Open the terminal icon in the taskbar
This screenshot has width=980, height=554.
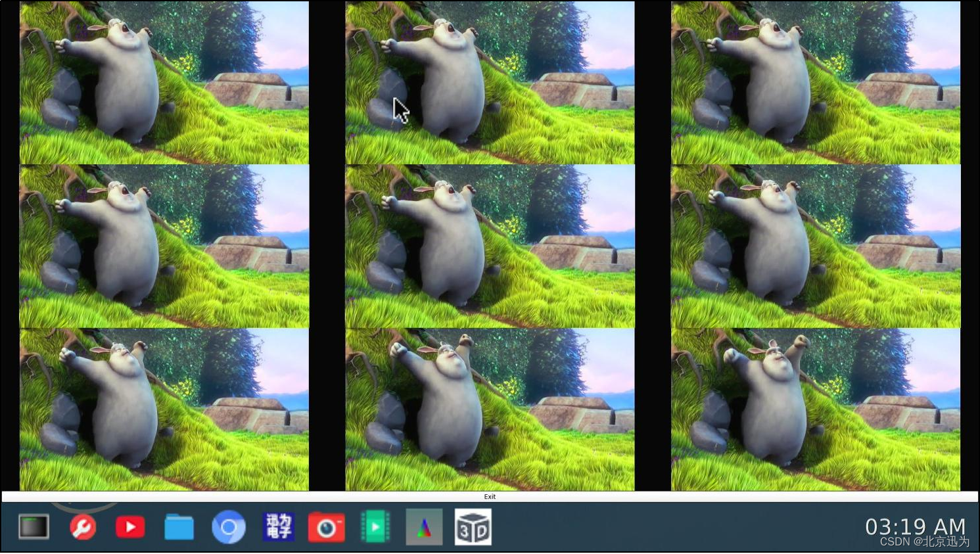[x=34, y=527]
